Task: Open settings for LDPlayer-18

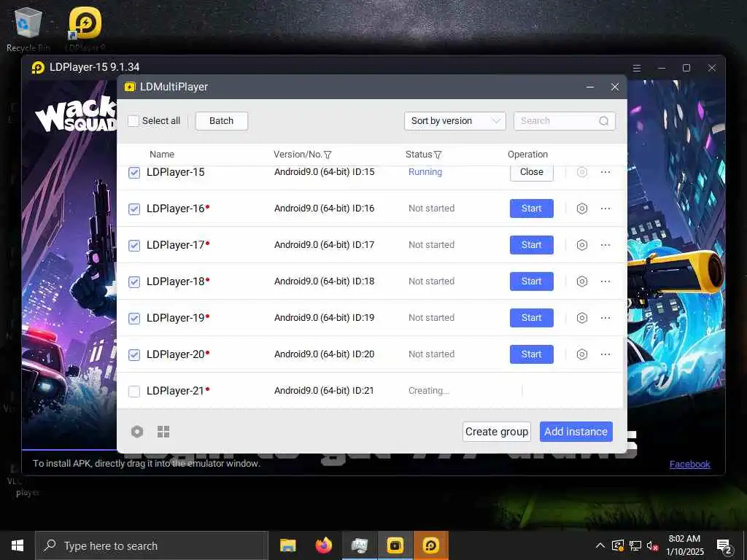Action: pos(581,281)
